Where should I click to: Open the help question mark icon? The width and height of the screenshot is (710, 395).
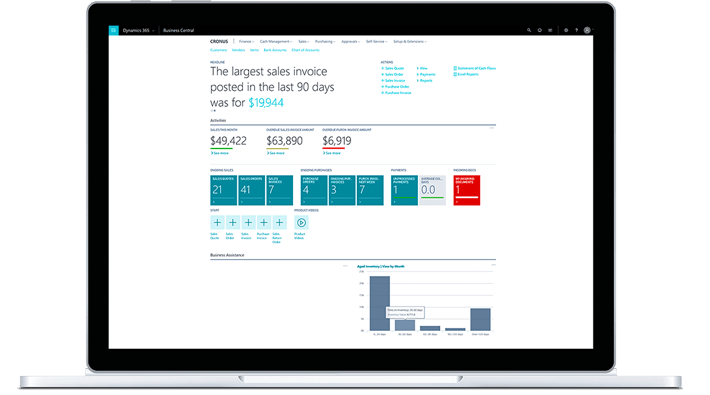pos(576,30)
